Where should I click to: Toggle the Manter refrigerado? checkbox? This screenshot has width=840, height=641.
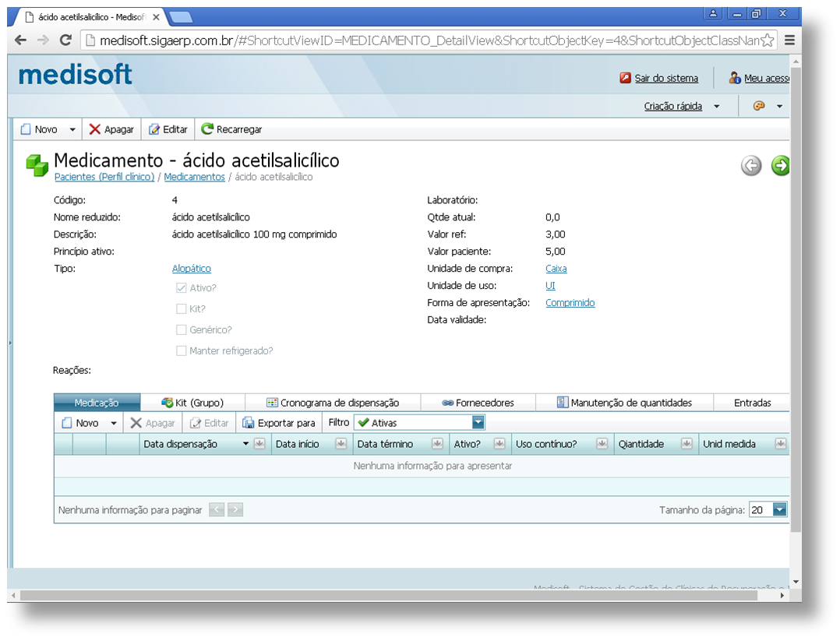coord(181,350)
